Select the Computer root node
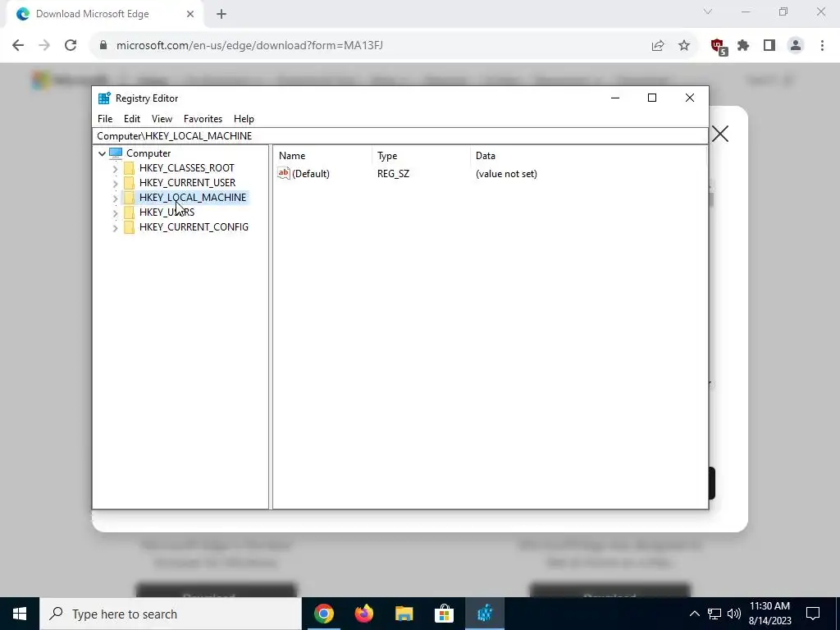The width and height of the screenshot is (840, 630). pyautogui.click(x=148, y=153)
